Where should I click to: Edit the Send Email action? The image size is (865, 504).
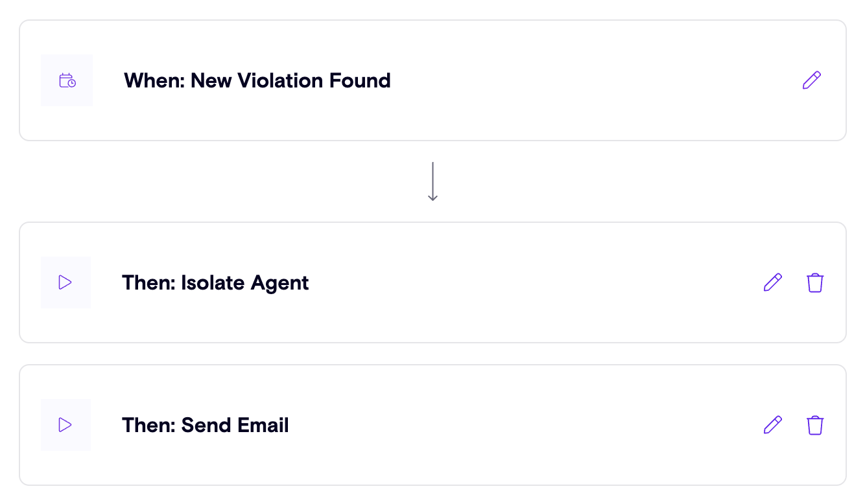point(773,425)
